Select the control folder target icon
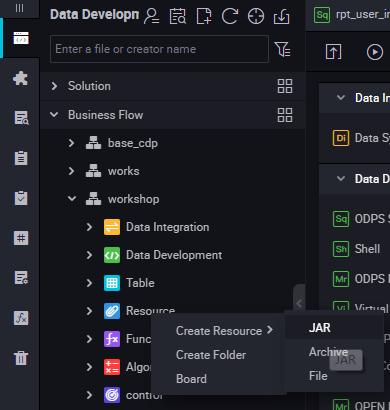 point(112,395)
